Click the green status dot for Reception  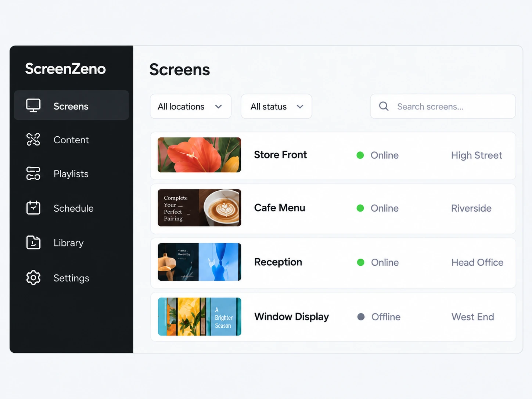[x=360, y=262]
